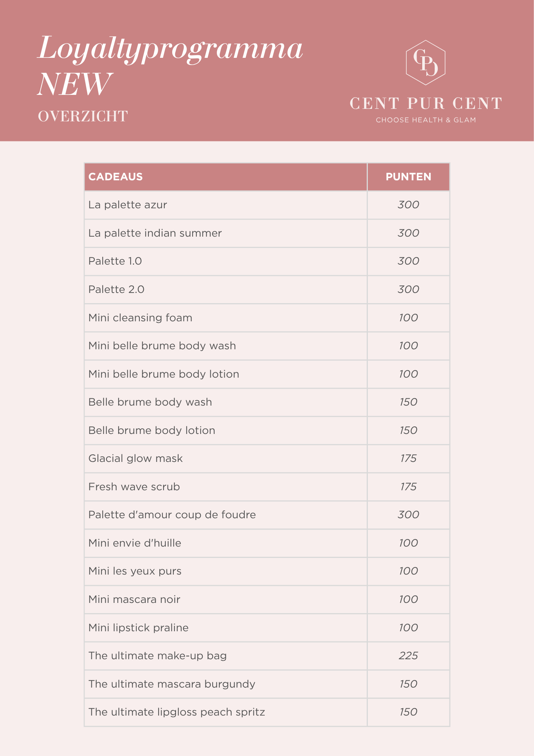Image resolution: width=534 pixels, height=756 pixels.
Task: Click the Fresh wave scrub entry
Action: coord(134,487)
